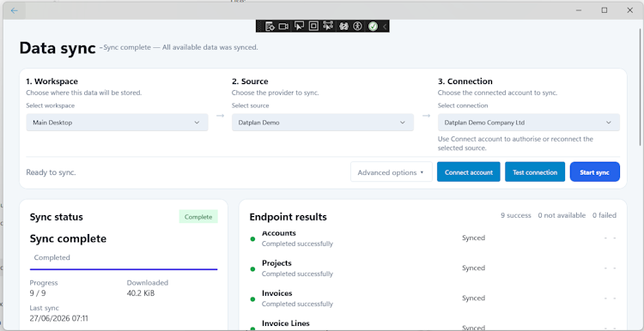Click the sync progress bar
This screenshot has width=644, height=331.
[124, 269]
